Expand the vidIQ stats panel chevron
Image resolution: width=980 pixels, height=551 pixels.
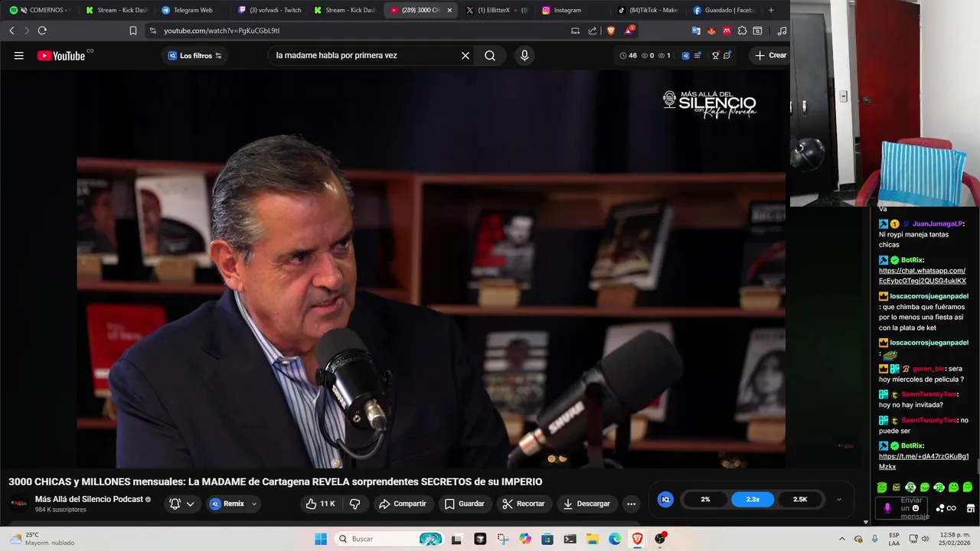click(838, 499)
